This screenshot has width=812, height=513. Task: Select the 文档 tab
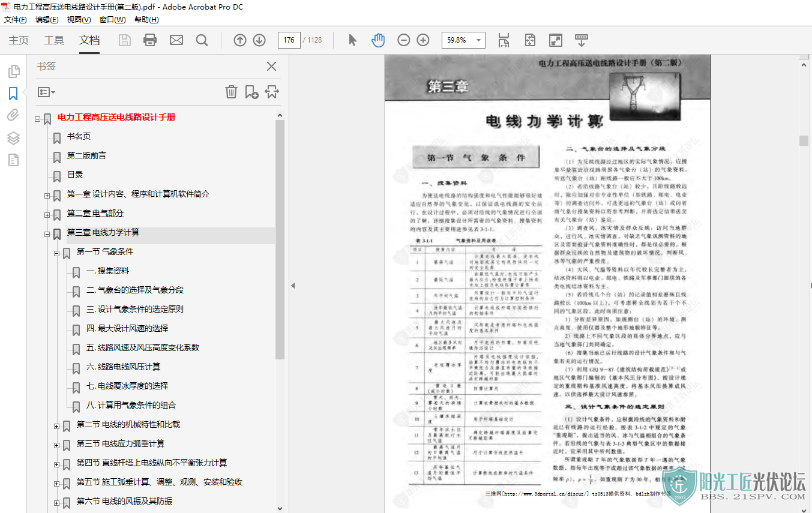click(89, 40)
